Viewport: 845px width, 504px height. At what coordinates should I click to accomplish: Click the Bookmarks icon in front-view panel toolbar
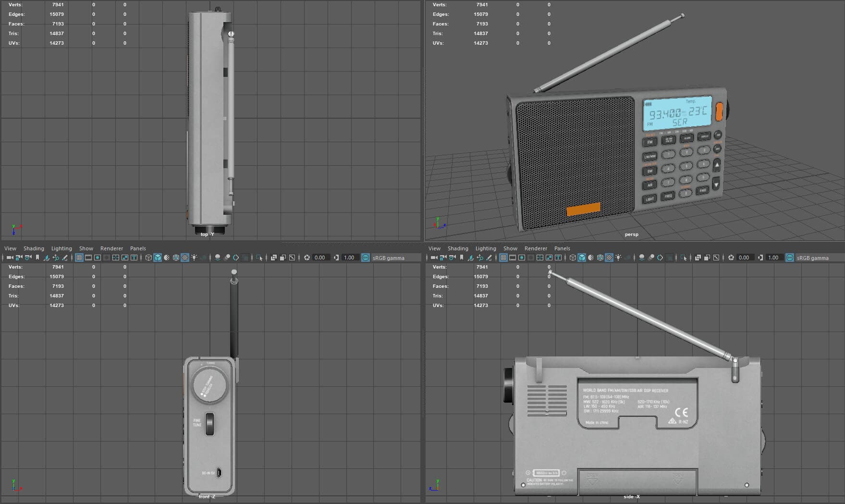click(x=37, y=258)
